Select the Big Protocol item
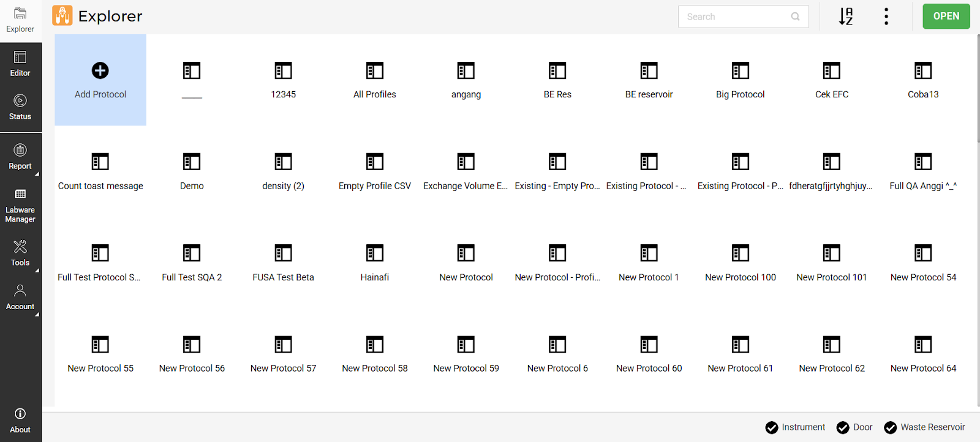The image size is (980, 442). coord(740,80)
